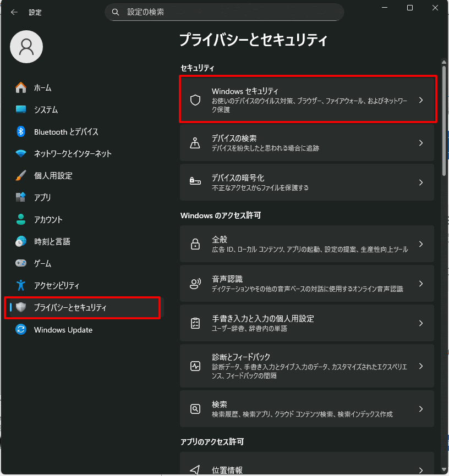Image resolution: width=449 pixels, height=476 pixels.
Task: Click the user profile avatar
Action: [x=26, y=47]
